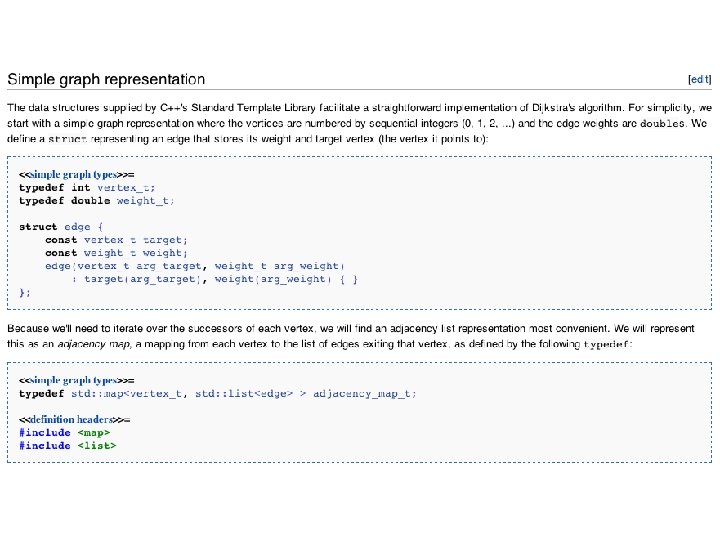This screenshot has width=720, height=540.
Task: Click the "Simple graph representation" heading
Action: point(106,79)
